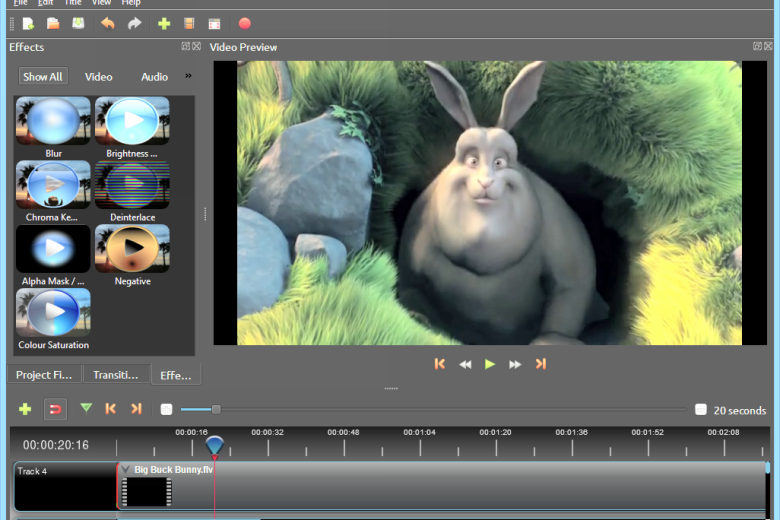780x520 pixels.
Task: Expand the Big Buck Bunny clip dropdown arrow
Action: (x=125, y=469)
